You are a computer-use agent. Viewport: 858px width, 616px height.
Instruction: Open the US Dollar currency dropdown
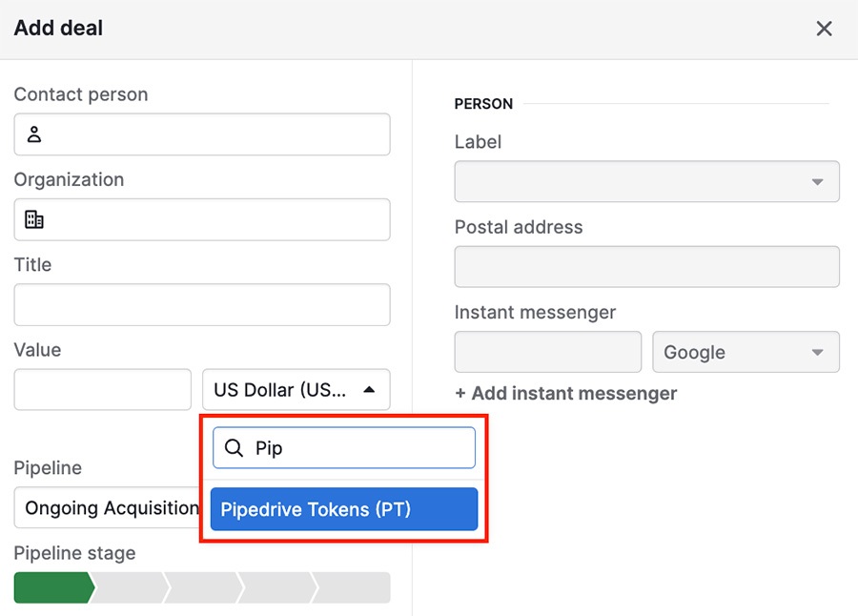(296, 390)
